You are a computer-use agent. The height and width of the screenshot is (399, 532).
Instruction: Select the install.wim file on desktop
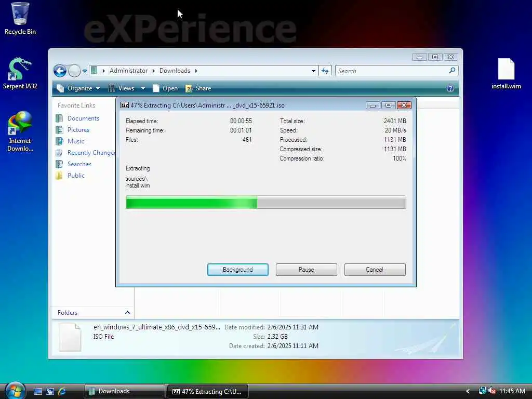point(506,74)
